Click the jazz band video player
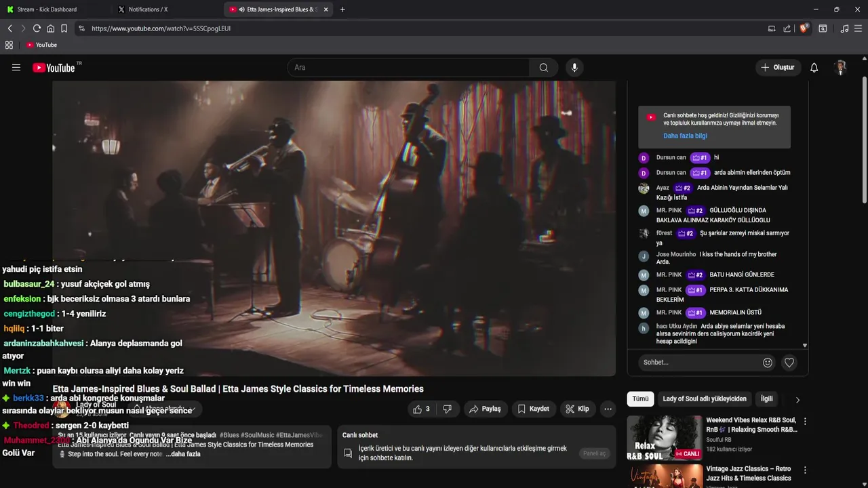Viewport: 868px width, 488px height. click(334, 228)
